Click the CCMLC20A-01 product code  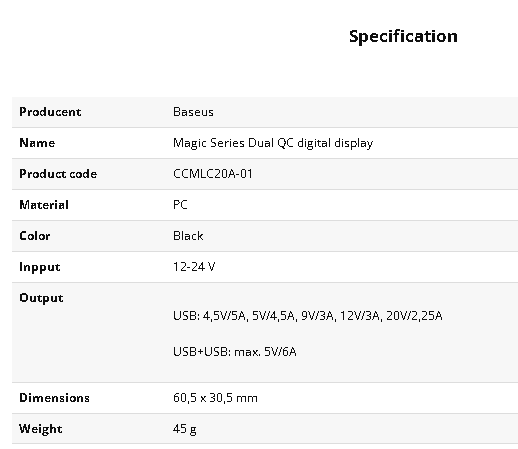(213, 174)
